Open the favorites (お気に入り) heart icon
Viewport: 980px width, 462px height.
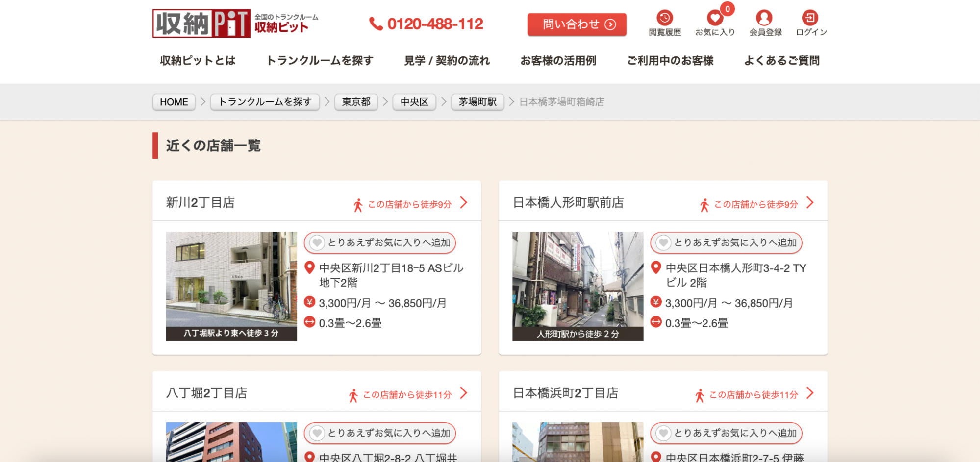715,19
